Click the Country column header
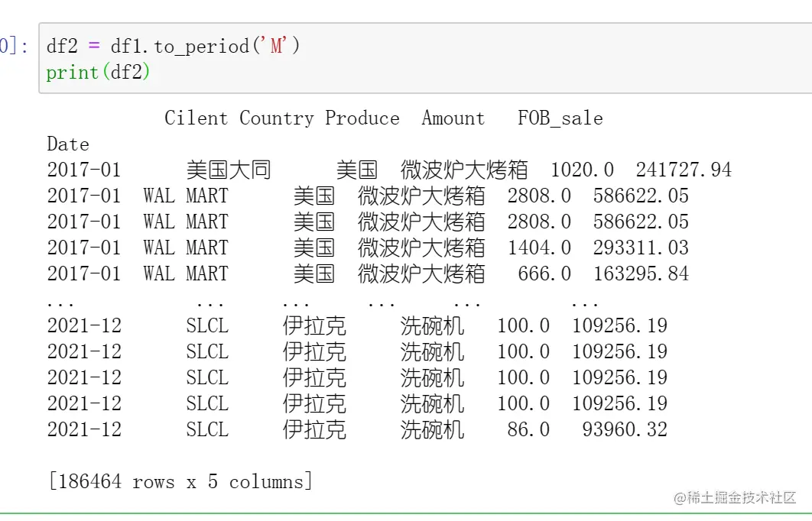This screenshot has height=521, width=812. click(276, 118)
